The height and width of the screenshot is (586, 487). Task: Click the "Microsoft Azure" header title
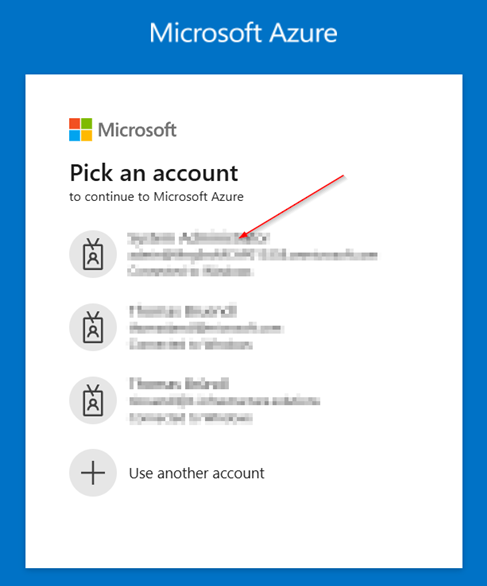click(244, 33)
